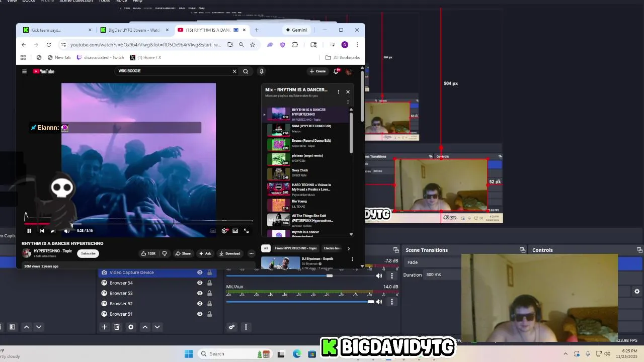The height and width of the screenshot is (362, 644).
Task: Share the RHYTHM IS A DANCER video
Action: [x=184, y=253]
